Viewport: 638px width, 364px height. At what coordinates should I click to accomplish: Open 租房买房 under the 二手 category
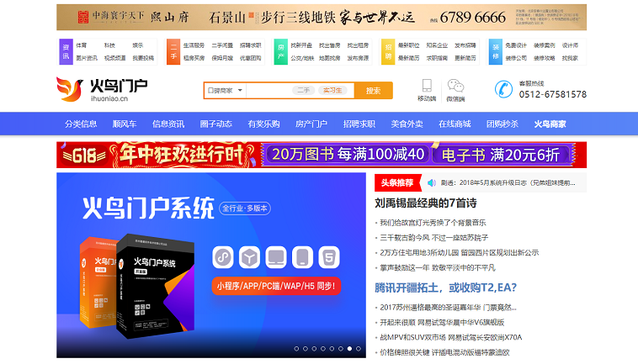click(194, 58)
